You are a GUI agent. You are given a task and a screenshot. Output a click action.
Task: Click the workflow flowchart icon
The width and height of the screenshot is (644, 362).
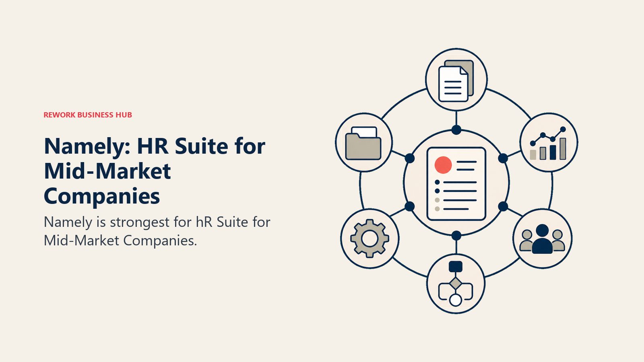[456, 284]
